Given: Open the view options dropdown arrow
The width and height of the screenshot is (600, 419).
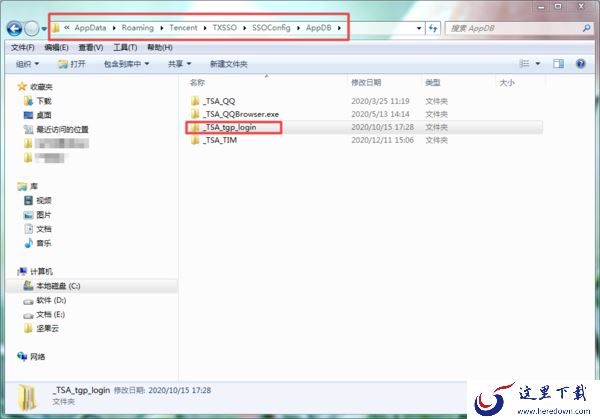Looking at the screenshot, I should pos(538,64).
